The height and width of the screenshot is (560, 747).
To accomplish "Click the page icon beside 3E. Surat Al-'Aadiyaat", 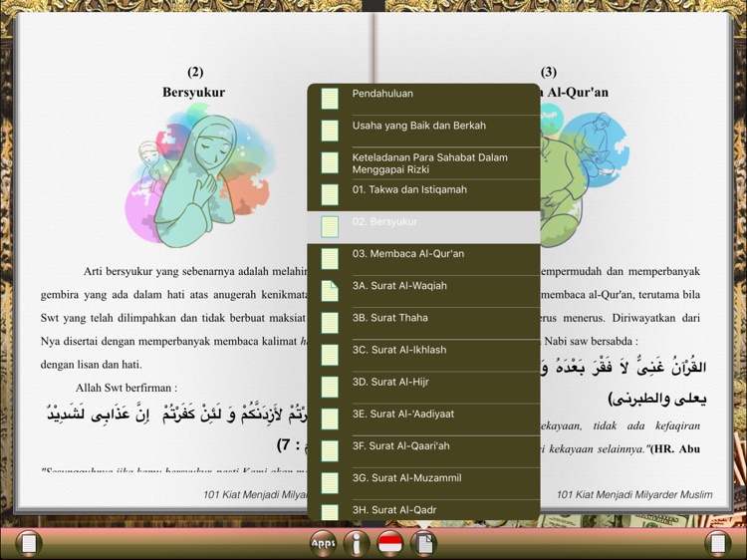I will click(330, 419).
